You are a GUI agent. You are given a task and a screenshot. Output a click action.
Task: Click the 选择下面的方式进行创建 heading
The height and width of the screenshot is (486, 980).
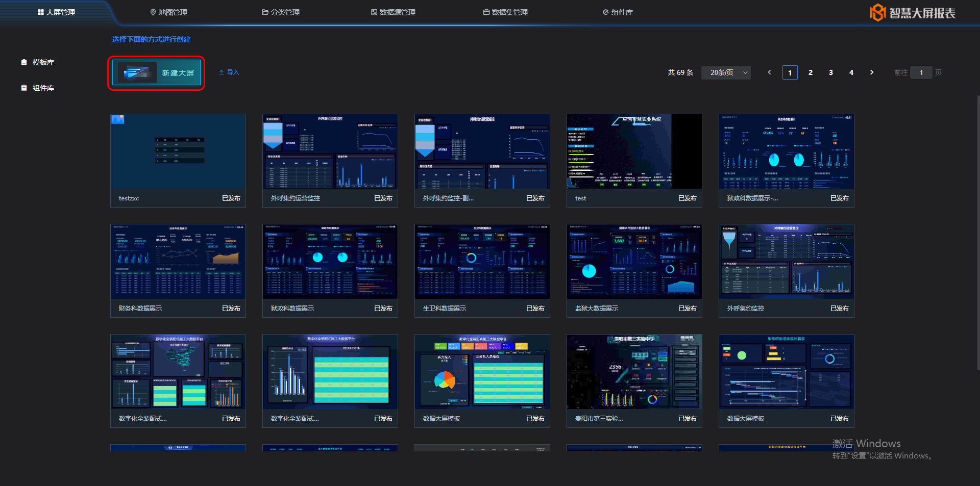(152, 39)
